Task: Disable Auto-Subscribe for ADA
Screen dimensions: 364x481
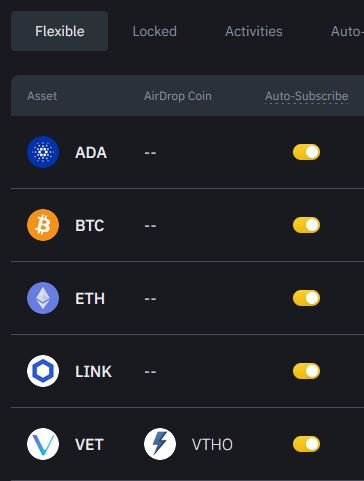Action: click(x=306, y=152)
